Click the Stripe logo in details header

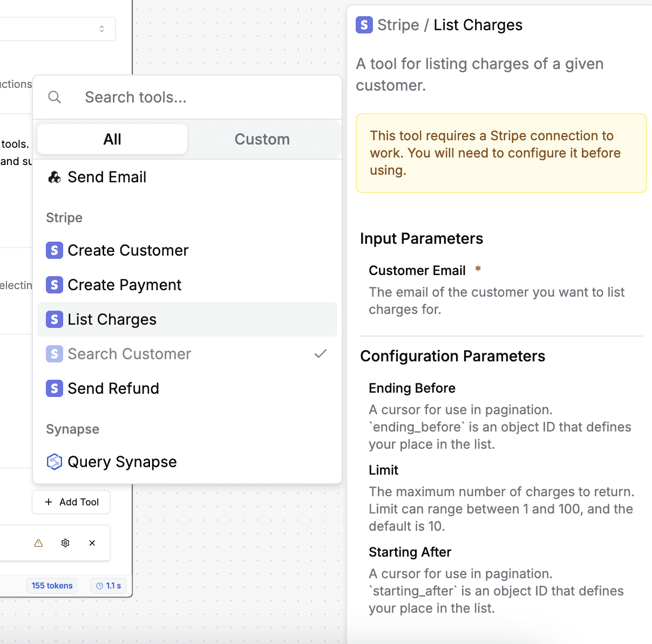coord(364,25)
